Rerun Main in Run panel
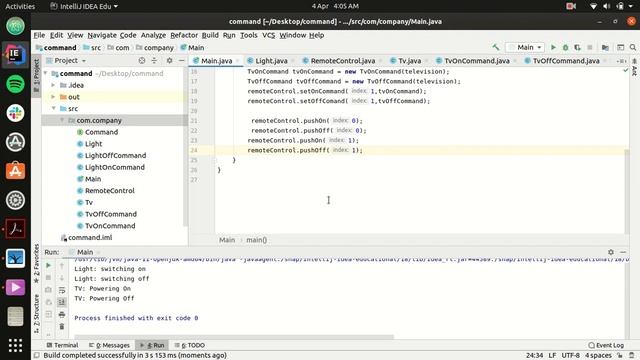The height and width of the screenshot is (360, 640). pyautogui.click(x=49, y=265)
